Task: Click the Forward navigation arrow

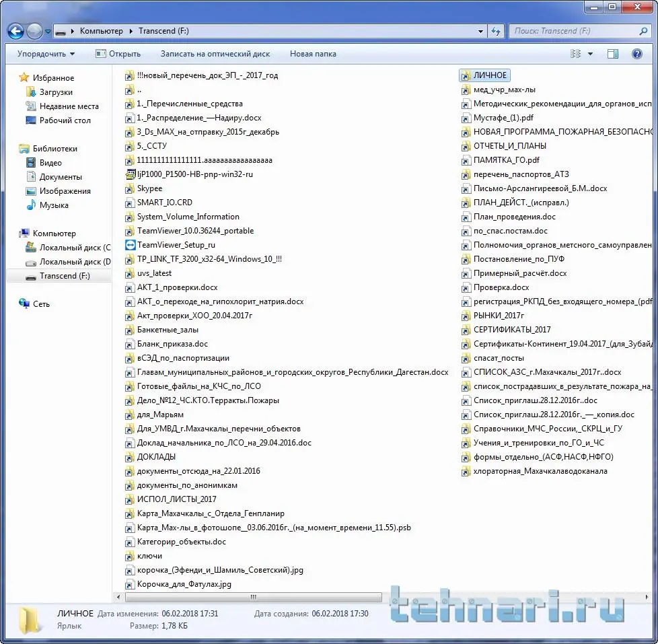Action: point(34,32)
